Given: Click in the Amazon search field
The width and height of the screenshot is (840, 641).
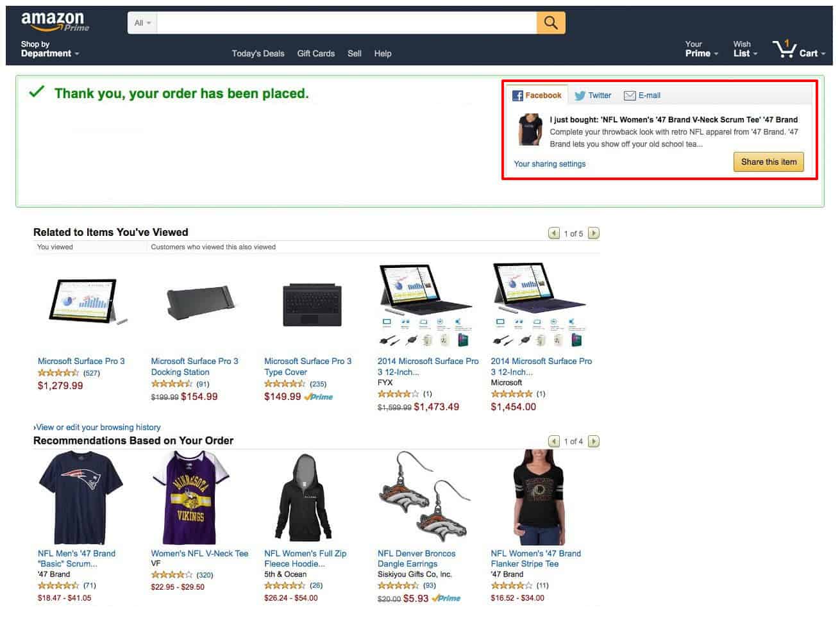Looking at the screenshot, I should [x=346, y=22].
